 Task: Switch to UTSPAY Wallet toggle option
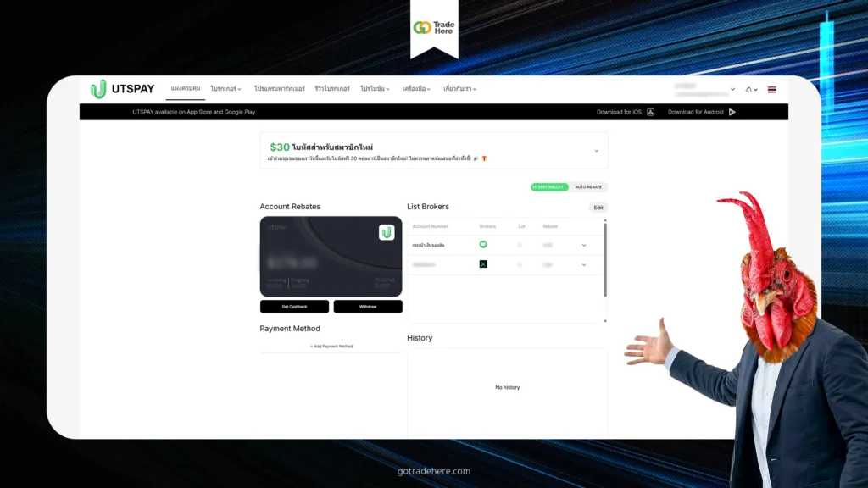549,186
